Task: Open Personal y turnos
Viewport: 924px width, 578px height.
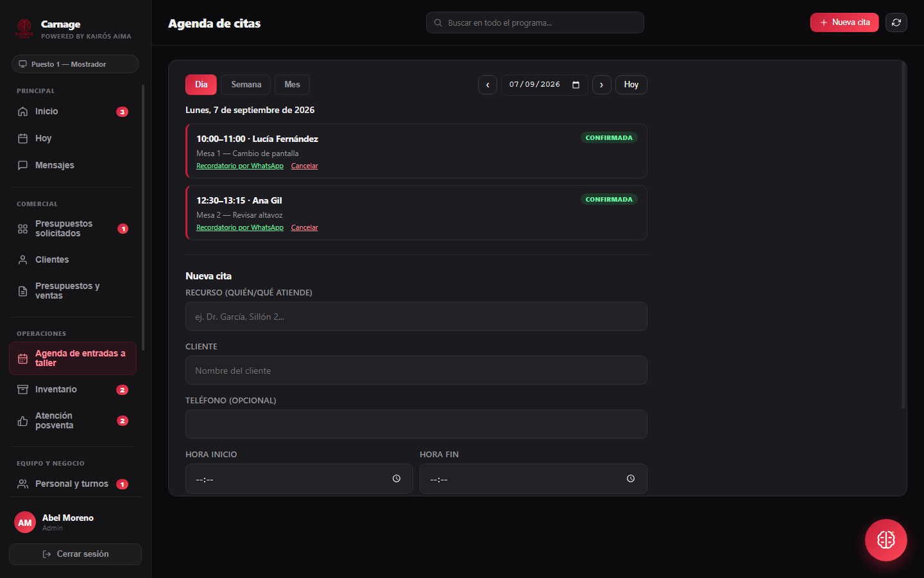Action: coord(73,484)
